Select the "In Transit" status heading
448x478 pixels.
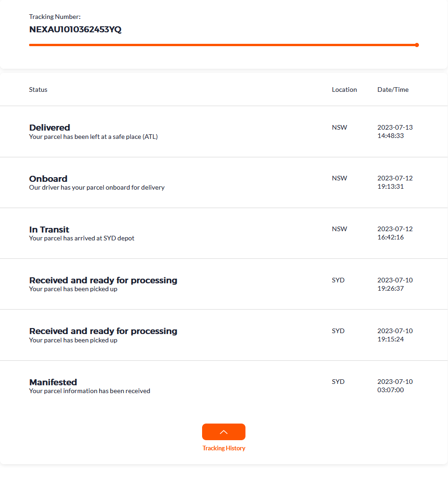tap(49, 229)
